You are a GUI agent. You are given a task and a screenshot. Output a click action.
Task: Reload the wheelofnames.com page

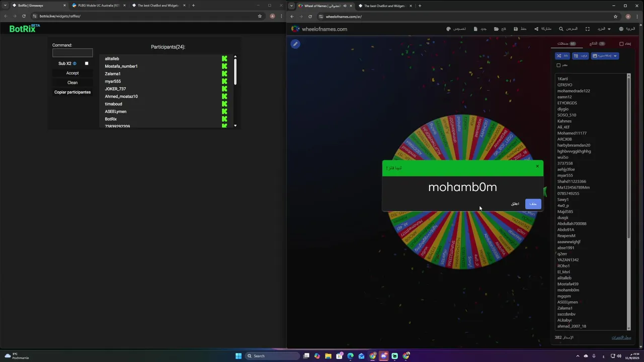(310, 17)
